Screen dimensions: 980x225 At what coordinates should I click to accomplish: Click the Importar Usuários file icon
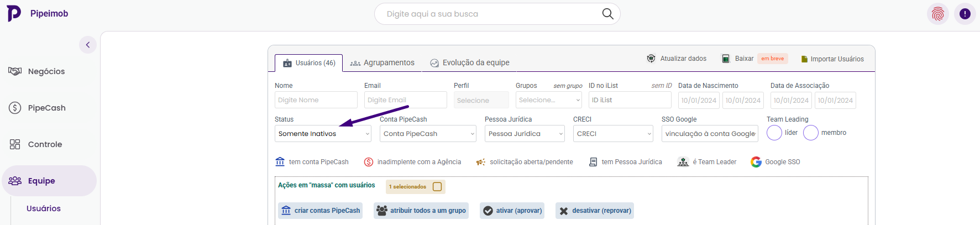coord(804,59)
